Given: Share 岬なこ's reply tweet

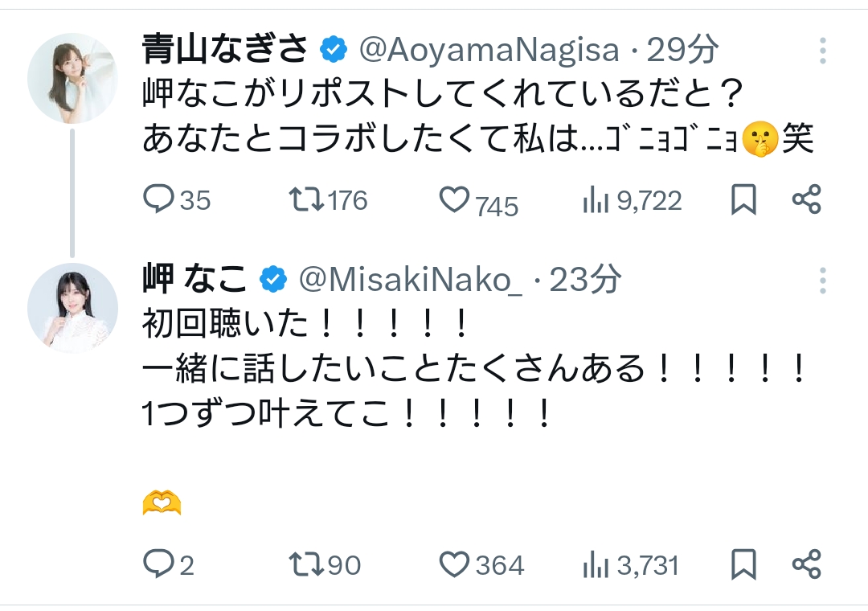Looking at the screenshot, I should pos(806,564).
